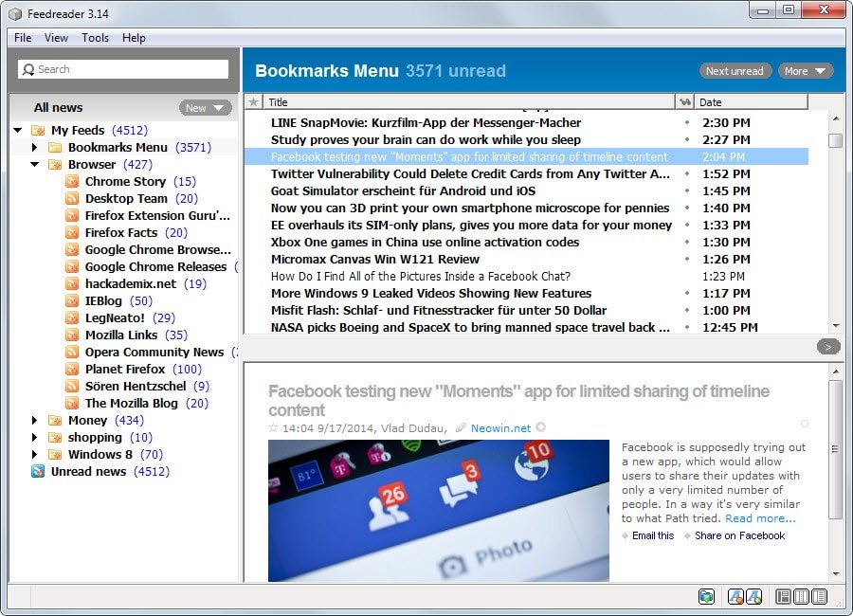Open the More dropdown in header
Viewport: 853px width, 616px height.
tap(805, 71)
